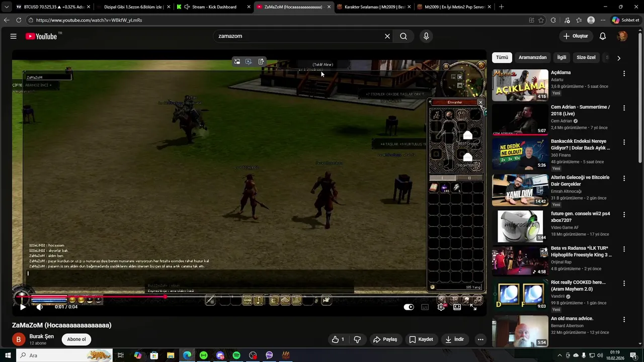Open the Burak Şen channel link
This screenshot has height=362, width=644.
(41, 336)
